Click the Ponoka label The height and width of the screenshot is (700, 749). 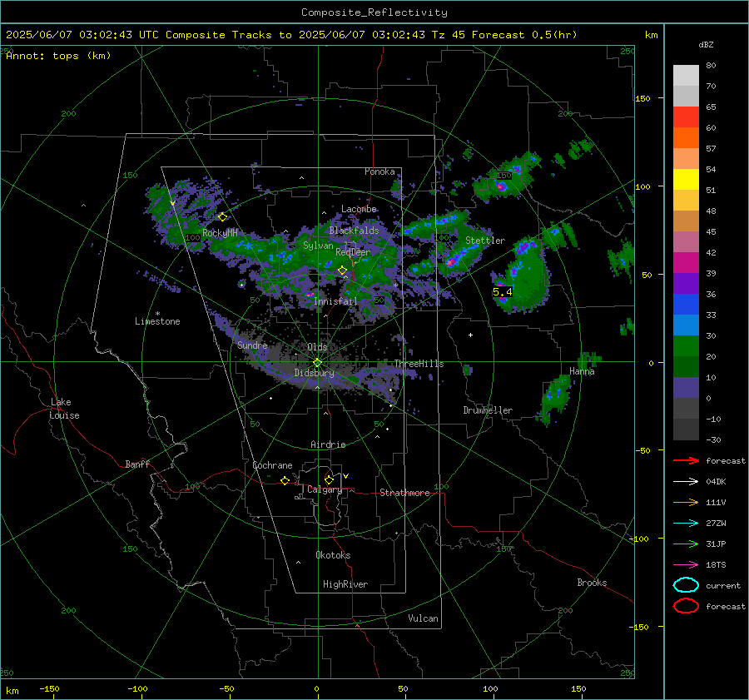point(379,171)
